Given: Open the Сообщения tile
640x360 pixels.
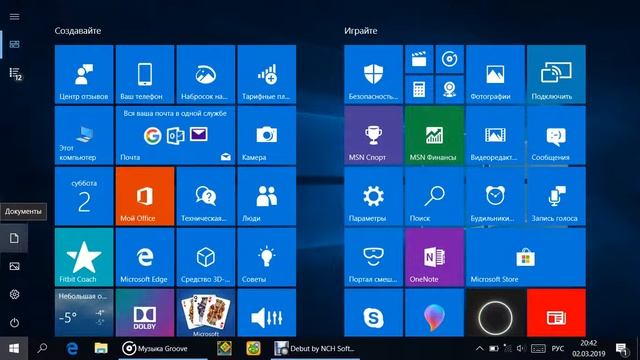Looking at the screenshot, I should (x=556, y=135).
